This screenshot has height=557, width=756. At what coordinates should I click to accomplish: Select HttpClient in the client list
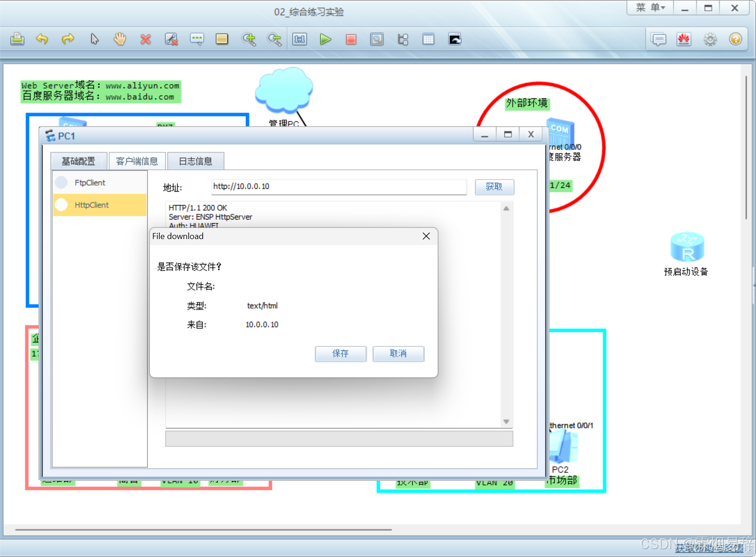[100, 205]
